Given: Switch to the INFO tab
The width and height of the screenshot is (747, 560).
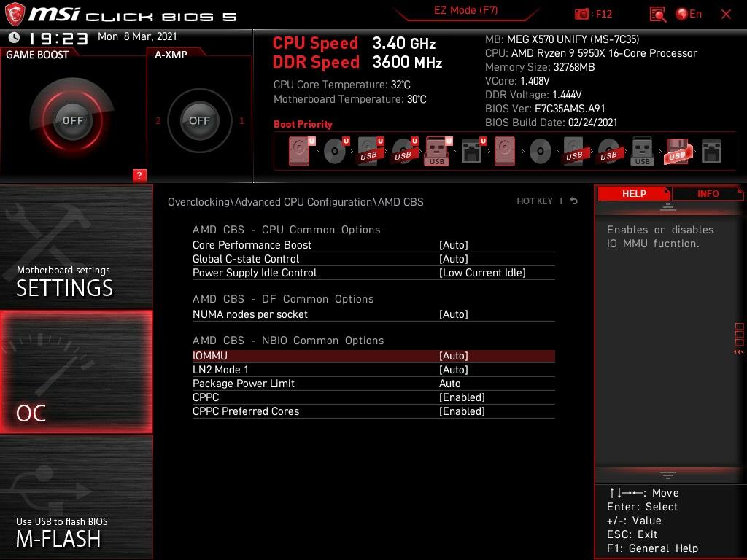Looking at the screenshot, I should pos(708,193).
